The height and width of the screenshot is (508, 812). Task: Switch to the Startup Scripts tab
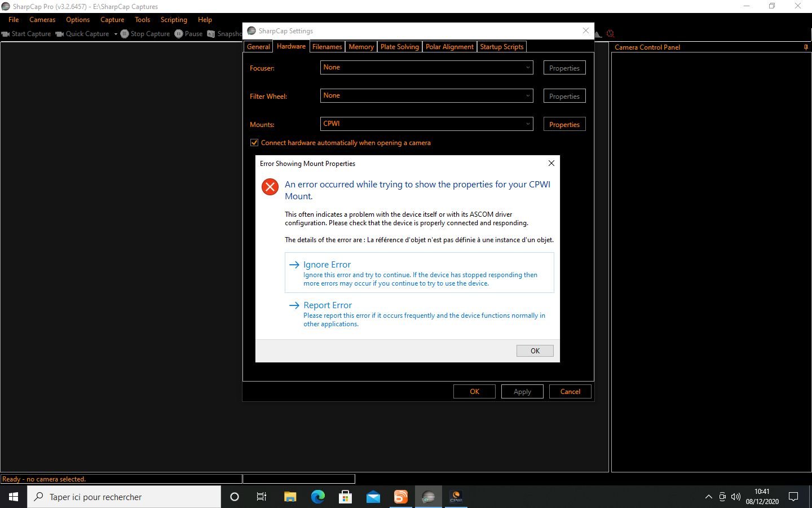[502, 47]
